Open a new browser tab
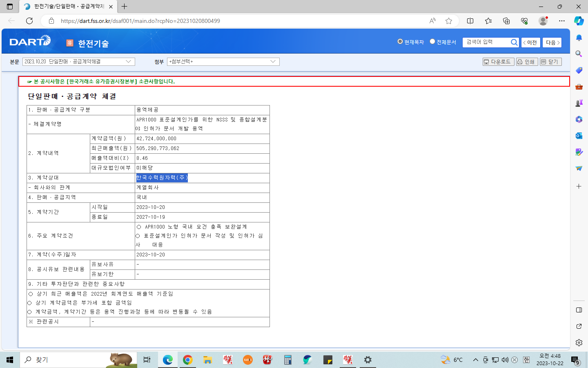 [125, 7]
